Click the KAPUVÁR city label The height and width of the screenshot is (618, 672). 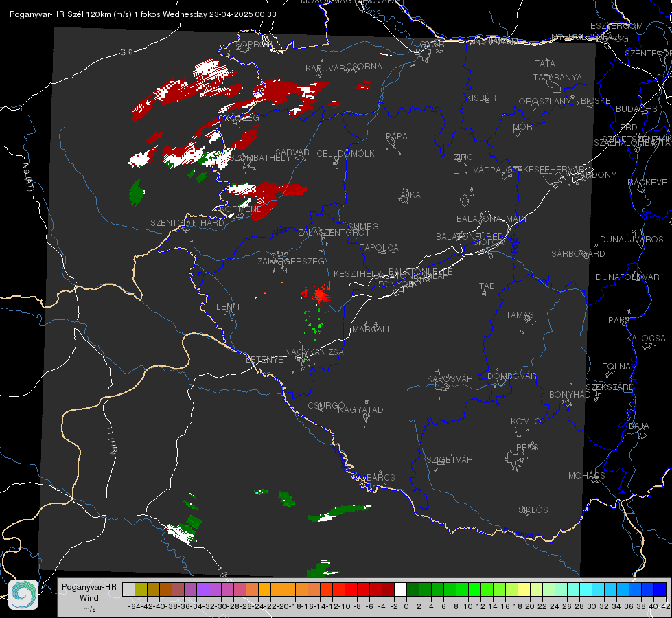pos(325,69)
